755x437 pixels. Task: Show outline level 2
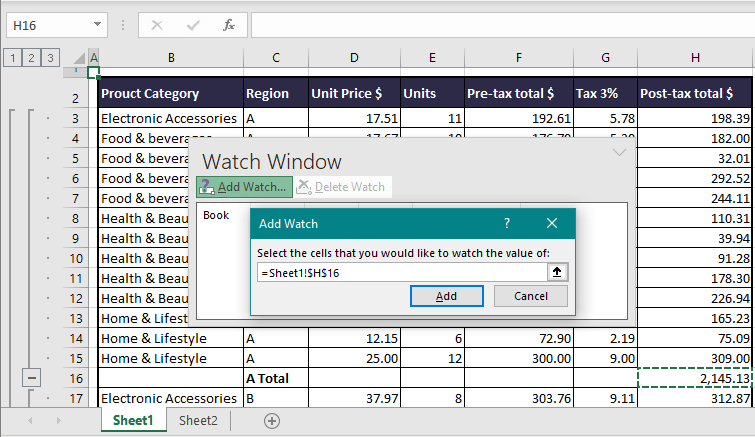[31, 58]
